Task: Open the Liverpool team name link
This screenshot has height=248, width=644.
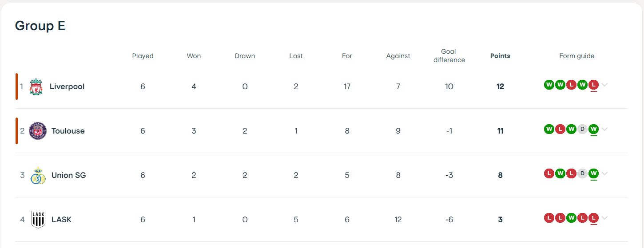Action: point(67,87)
